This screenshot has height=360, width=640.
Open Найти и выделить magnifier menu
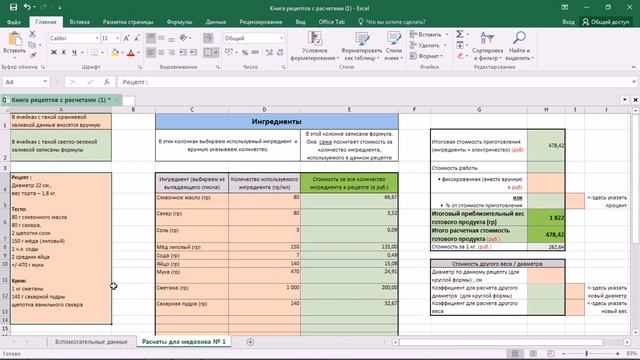click(x=519, y=46)
